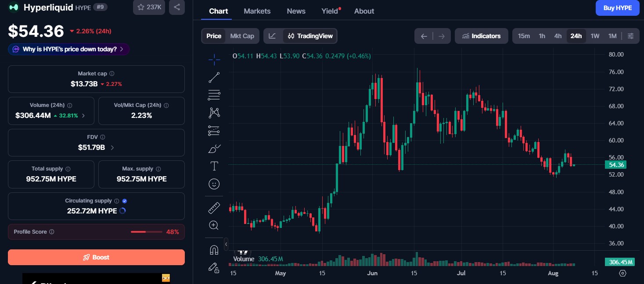Image resolution: width=644 pixels, height=284 pixels.
Task: Open the Markets tab
Action: pos(257,11)
